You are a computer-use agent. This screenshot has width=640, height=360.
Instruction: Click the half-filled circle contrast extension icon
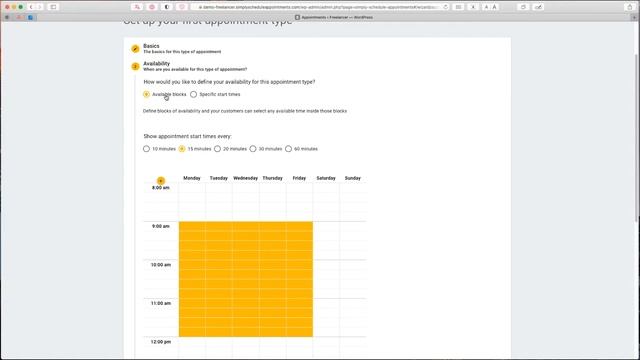pos(167,7)
